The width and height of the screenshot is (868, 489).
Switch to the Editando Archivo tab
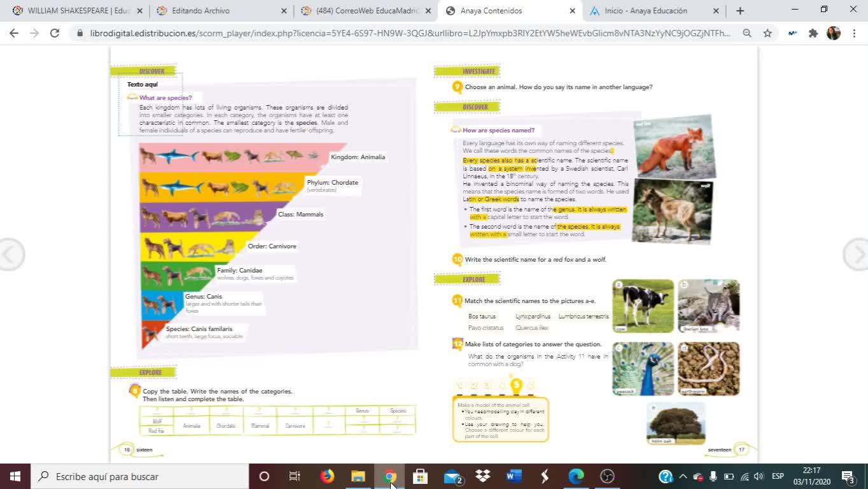(x=221, y=11)
